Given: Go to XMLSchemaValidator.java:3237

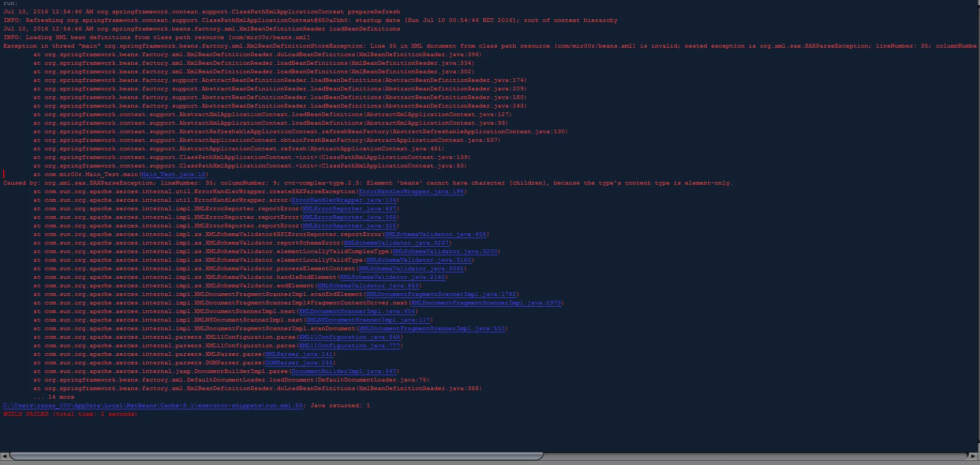Looking at the screenshot, I should pyautogui.click(x=396, y=243).
